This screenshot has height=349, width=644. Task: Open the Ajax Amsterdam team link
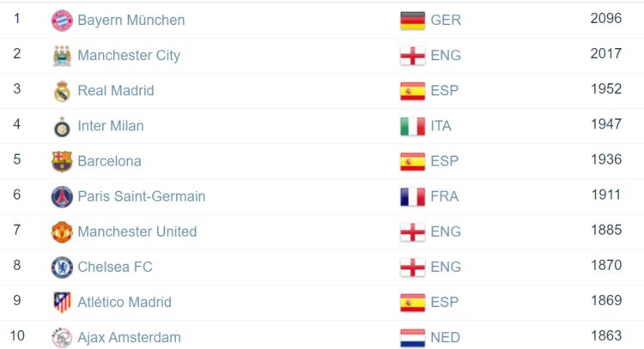129,337
